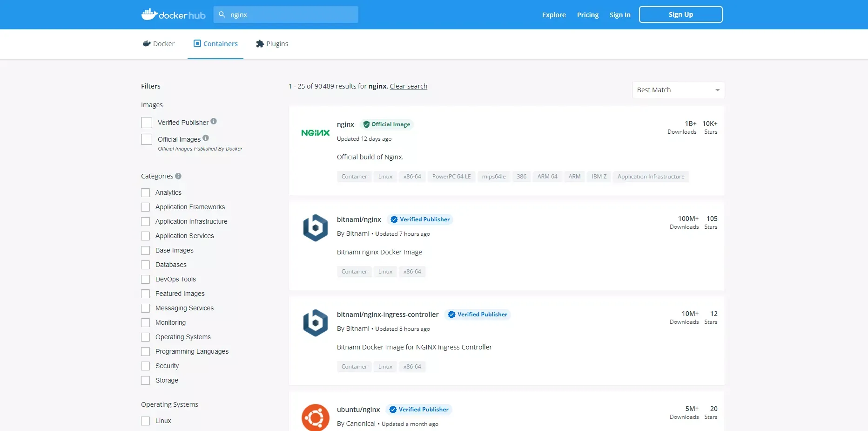868x431 pixels.
Task: Enable the Verified Publisher filter
Action: point(146,122)
